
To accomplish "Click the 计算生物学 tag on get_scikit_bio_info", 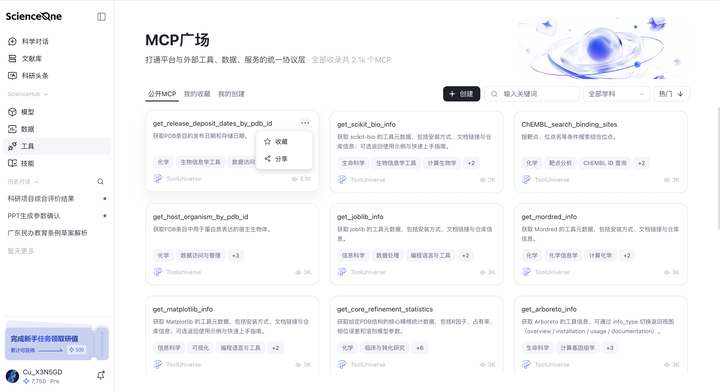I will pyautogui.click(x=442, y=163).
